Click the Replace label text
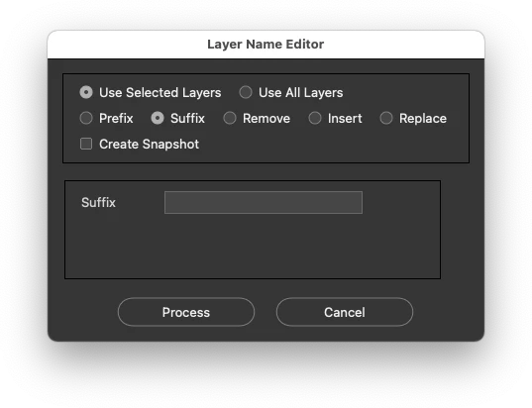The width and height of the screenshot is (532, 408). [423, 119]
